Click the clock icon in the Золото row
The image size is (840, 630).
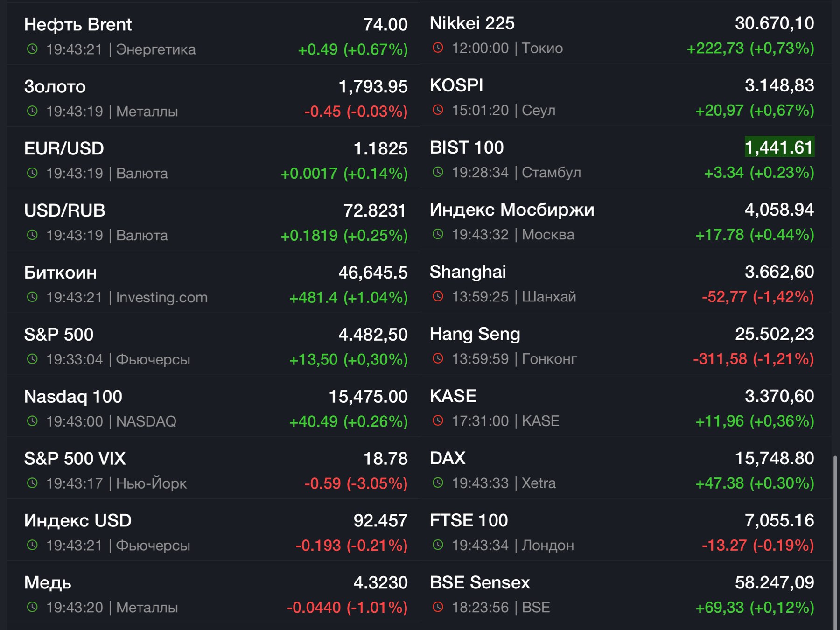[32, 111]
